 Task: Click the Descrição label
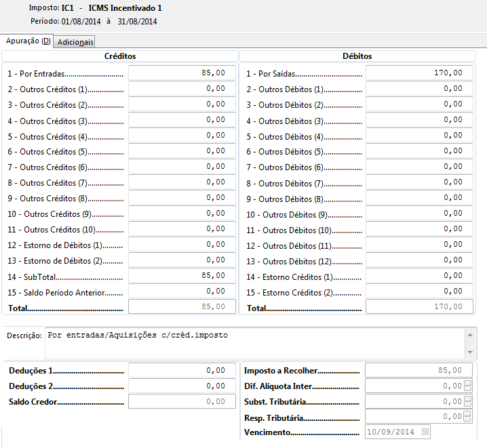pyautogui.click(x=24, y=335)
